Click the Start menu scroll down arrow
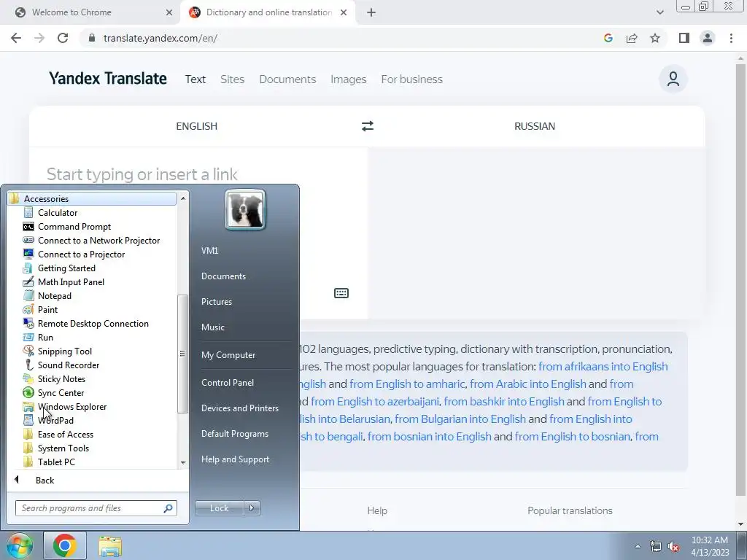Screen dimensions: 747x560 pos(183,462)
